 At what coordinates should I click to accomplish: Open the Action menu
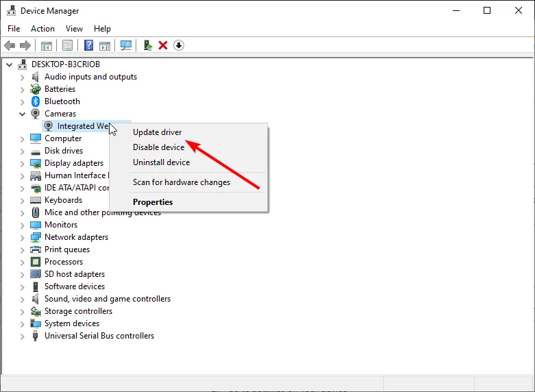[42, 29]
